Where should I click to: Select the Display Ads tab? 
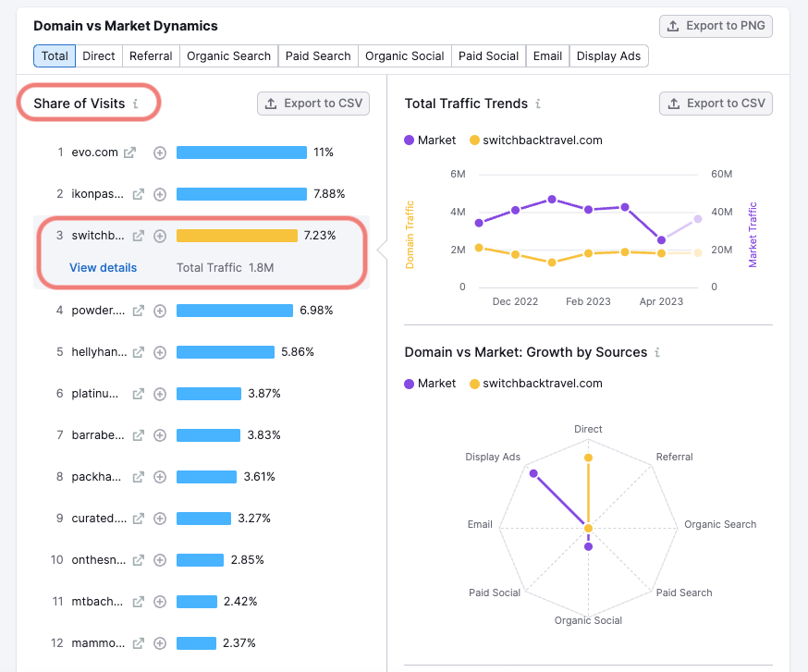pos(608,56)
